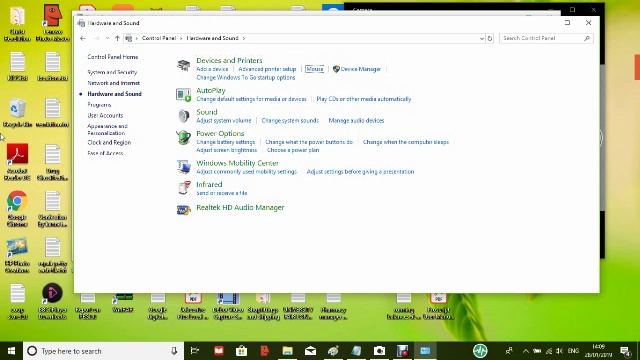Screen dimensions: 640x360
Task: Click Change Windows To Go startup options
Action: tap(246, 78)
